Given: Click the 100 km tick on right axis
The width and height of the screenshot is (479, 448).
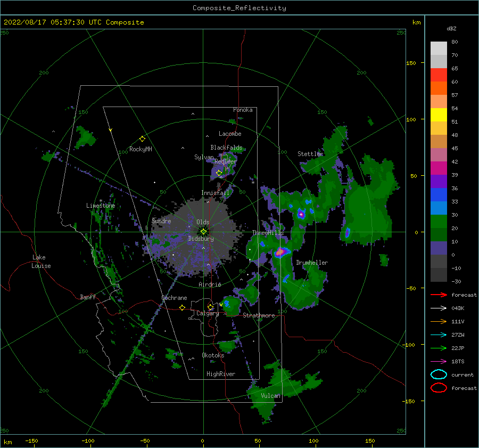Looking at the screenshot, I should (411, 119).
